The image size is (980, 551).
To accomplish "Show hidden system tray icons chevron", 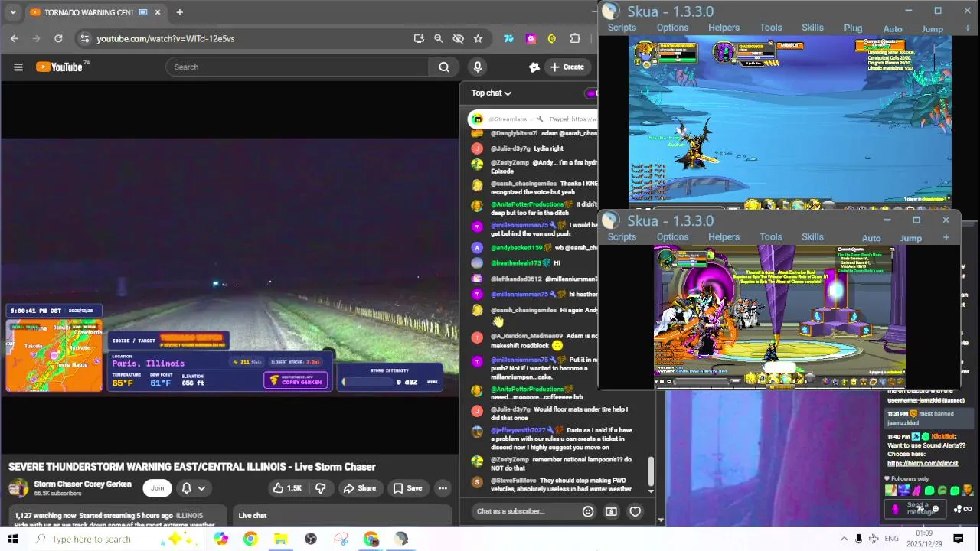I will pyautogui.click(x=844, y=539).
